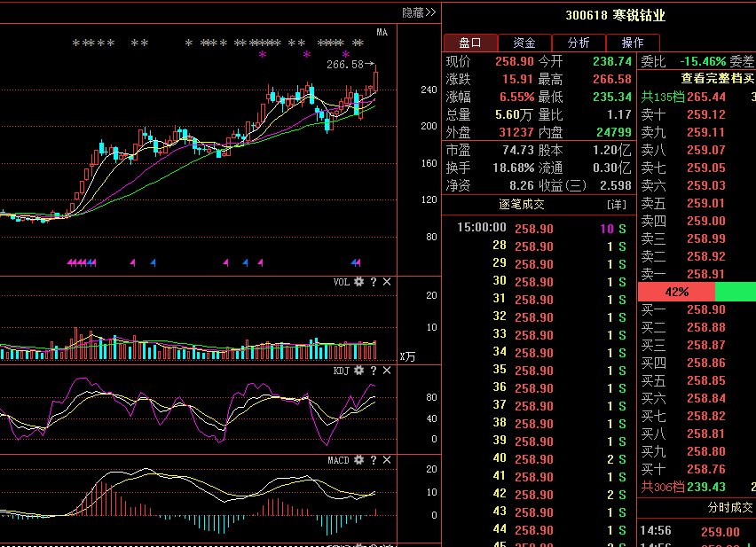Close the KDJ indicator panel
This screenshot has width=756, height=547.
pyautogui.click(x=387, y=371)
